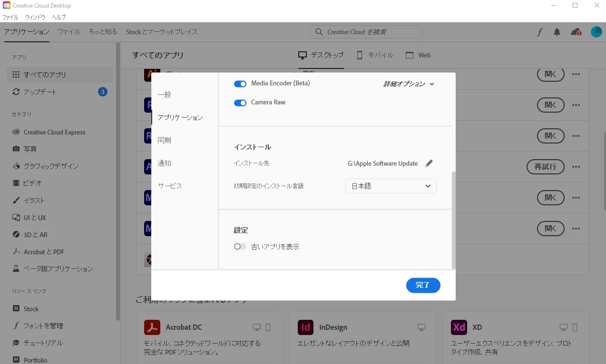Image resolution: width=606 pixels, height=364 pixels.
Task: Click the XD app icon
Action: pyautogui.click(x=459, y=327)
